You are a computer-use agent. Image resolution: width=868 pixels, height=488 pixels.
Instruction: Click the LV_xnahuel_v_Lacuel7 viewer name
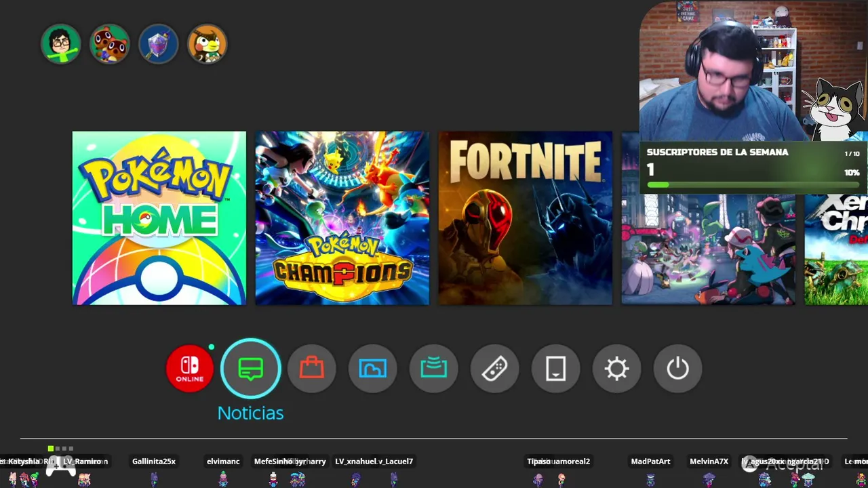pos(374,462)
